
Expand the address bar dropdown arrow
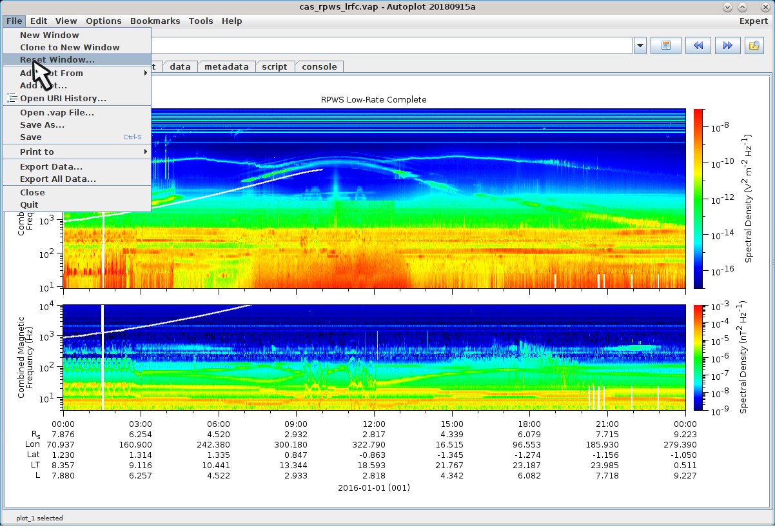tap(640, 45)
